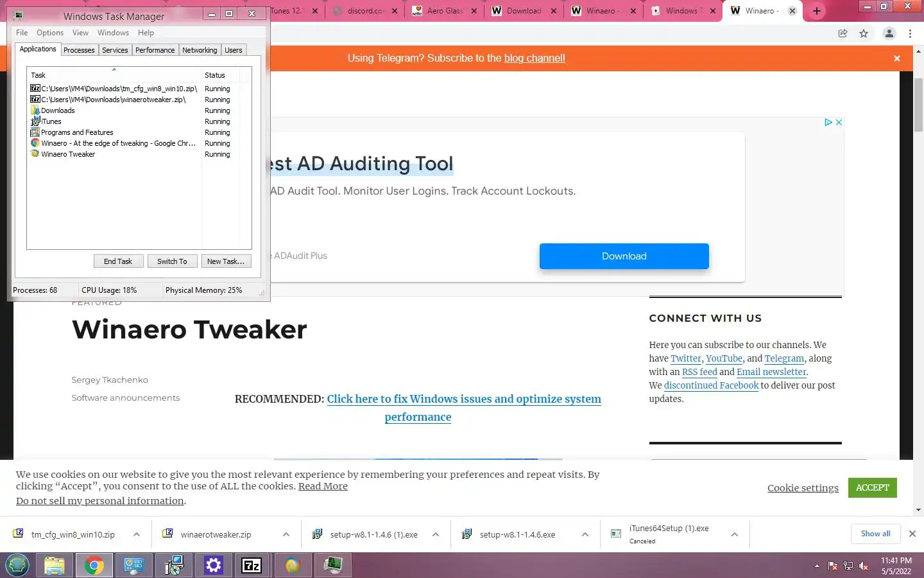Accept cookies with ACCEPT button

[872, 487]
